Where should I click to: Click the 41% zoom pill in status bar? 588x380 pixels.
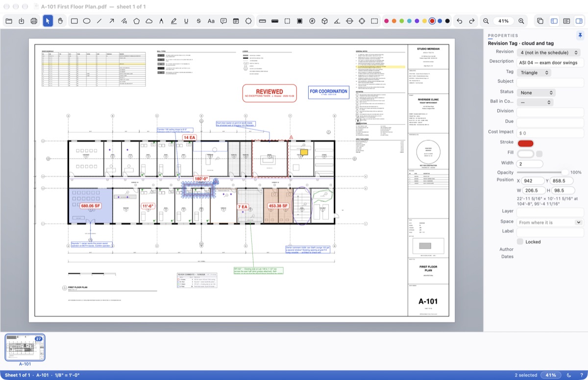point(551,375)
